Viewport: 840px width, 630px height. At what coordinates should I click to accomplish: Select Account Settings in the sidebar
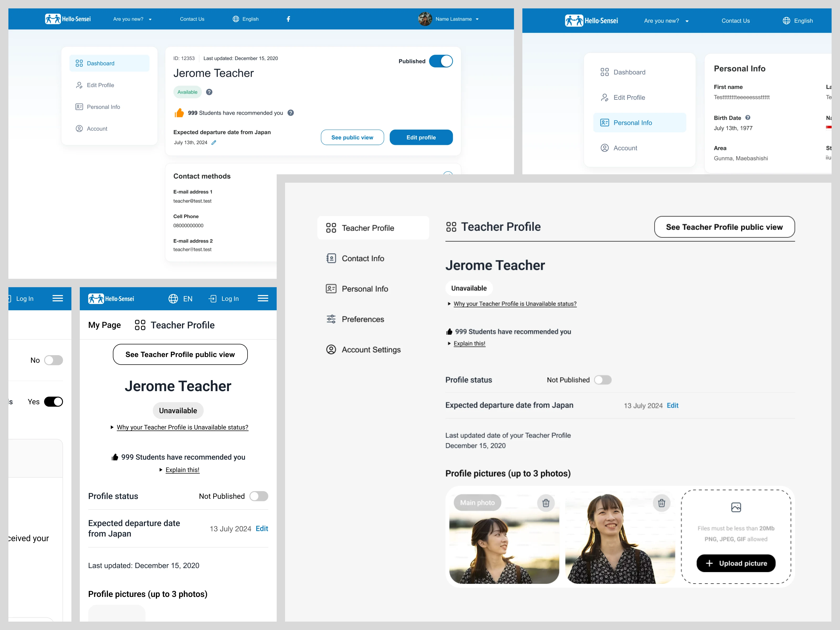pyautogui.click(x=371, y=350)
